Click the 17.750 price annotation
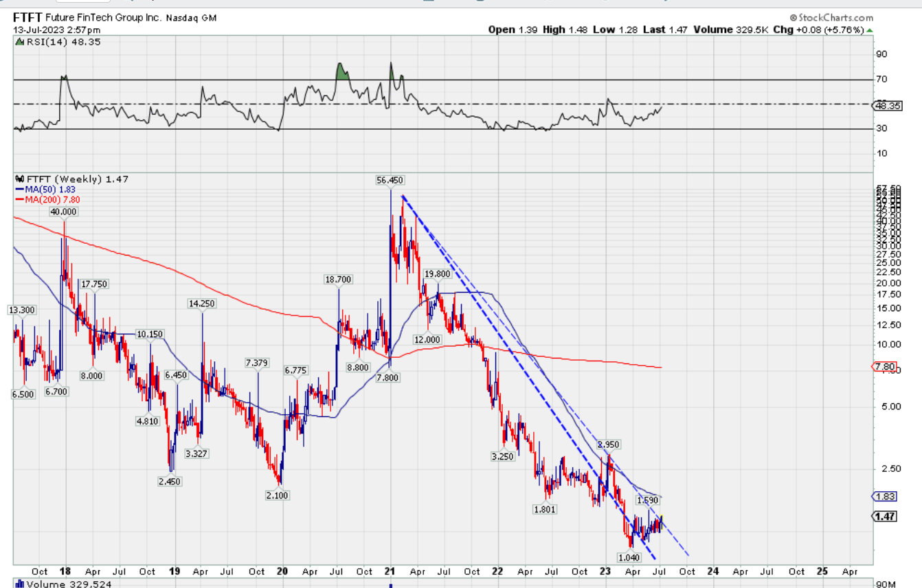922x588 pixels. click(94, 284)
